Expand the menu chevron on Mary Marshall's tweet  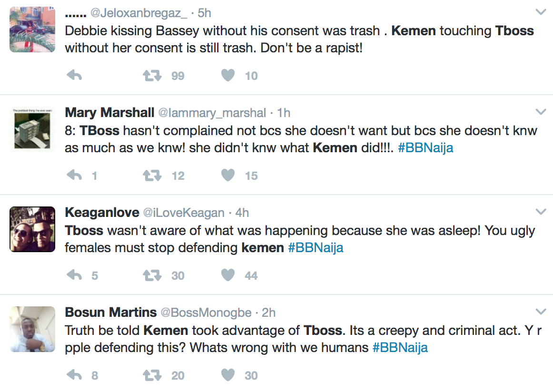click(x=541, y=112)
